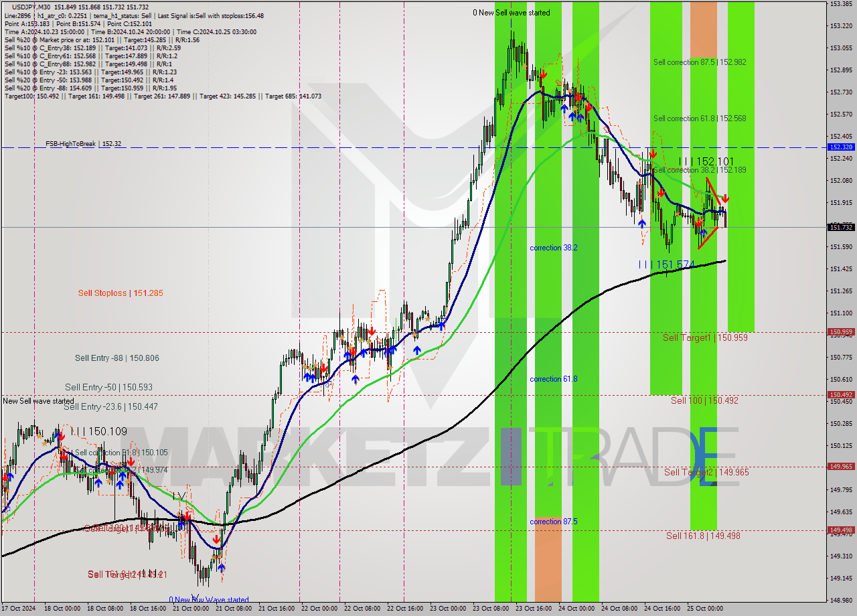
Task: Select the red 149.498 price axis tag
Action: 842,530
